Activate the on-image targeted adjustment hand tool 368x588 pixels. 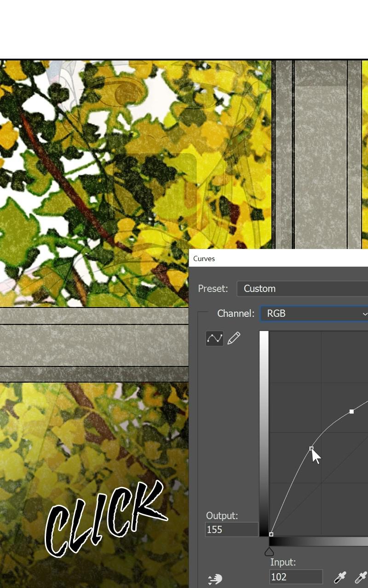point(215,579)
